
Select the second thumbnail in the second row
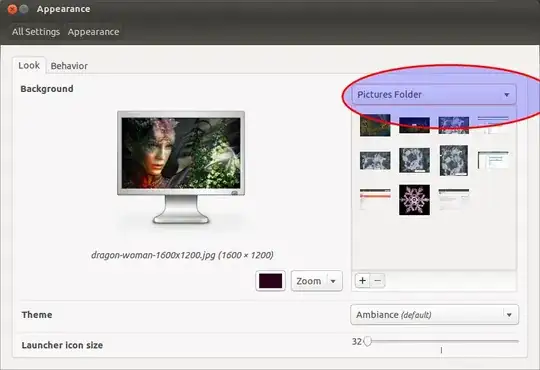414,160
